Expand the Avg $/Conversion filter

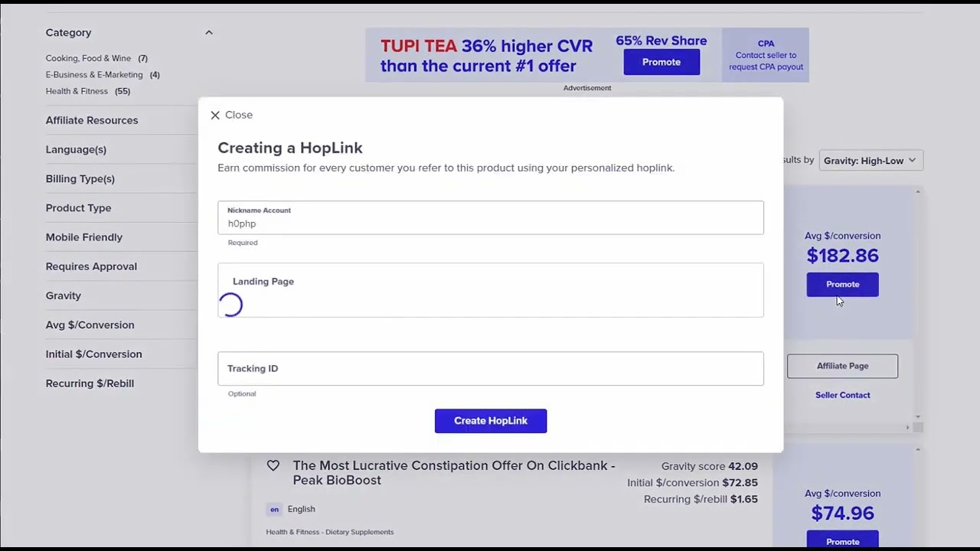(x=90, y=324)
